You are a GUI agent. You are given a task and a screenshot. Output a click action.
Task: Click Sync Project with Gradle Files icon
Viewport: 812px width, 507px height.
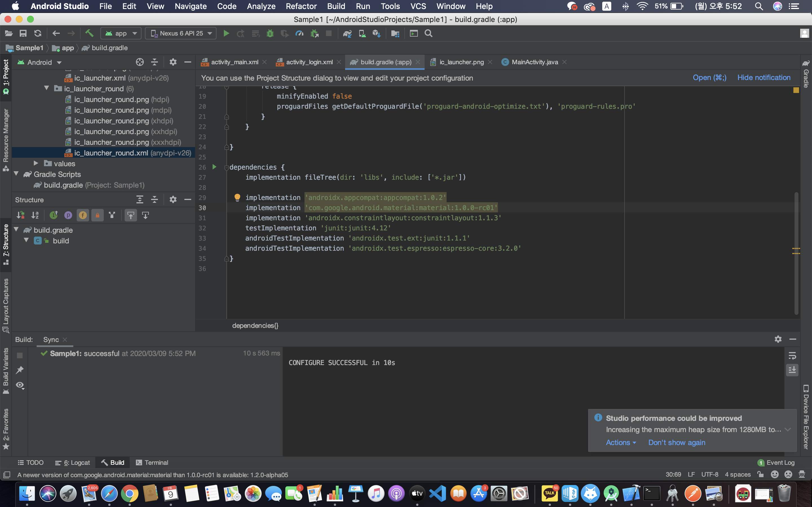(x=347, y=33)
